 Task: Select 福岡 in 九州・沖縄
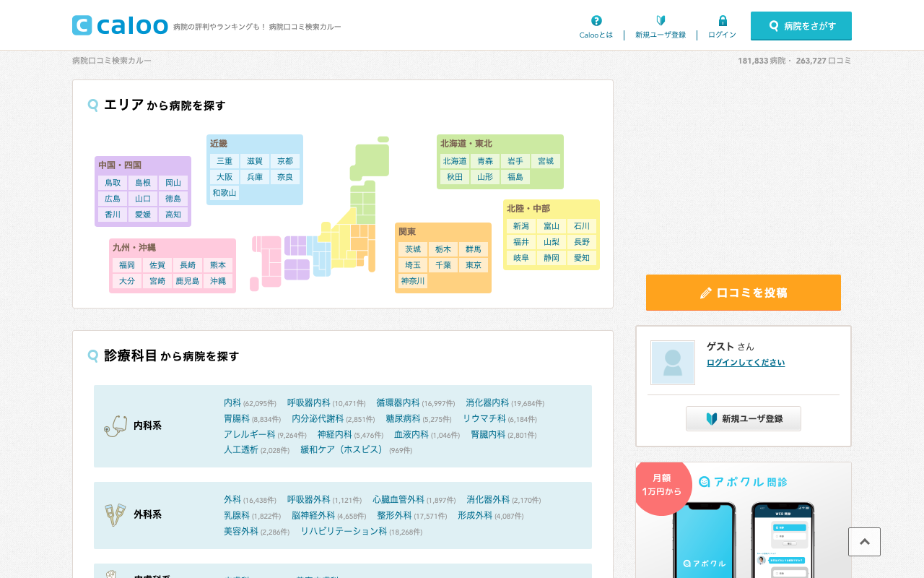pos(127,265)
